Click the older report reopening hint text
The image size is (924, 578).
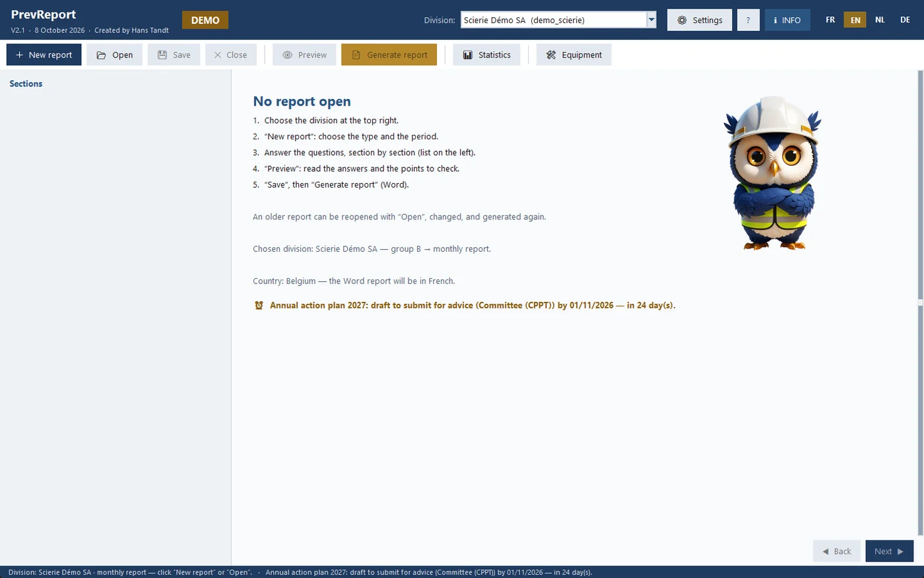(399, 217)
